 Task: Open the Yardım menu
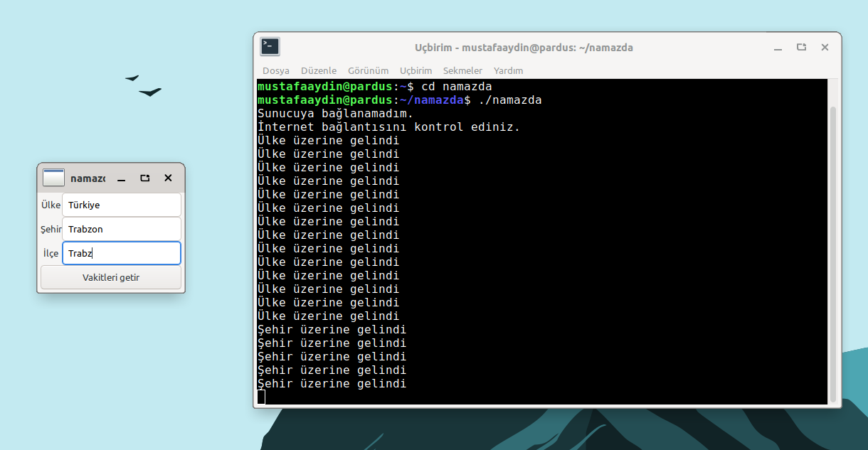(x=508, y=70)
